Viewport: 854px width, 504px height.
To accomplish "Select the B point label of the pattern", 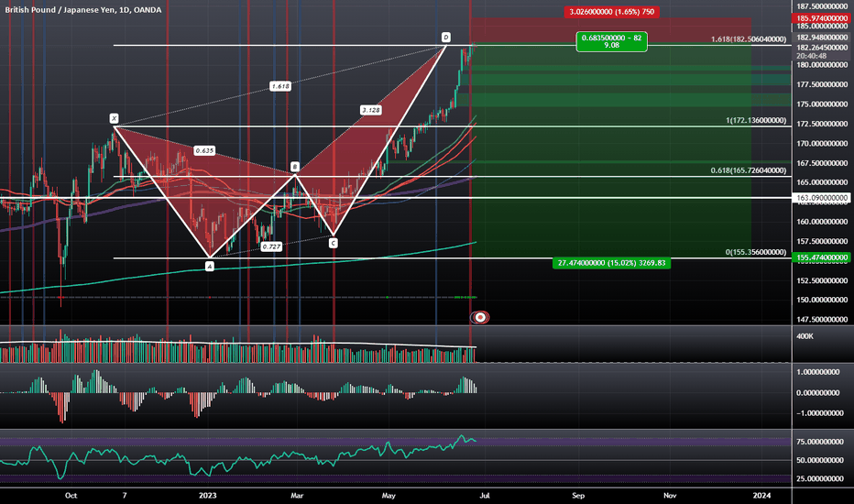I will 295,167.
